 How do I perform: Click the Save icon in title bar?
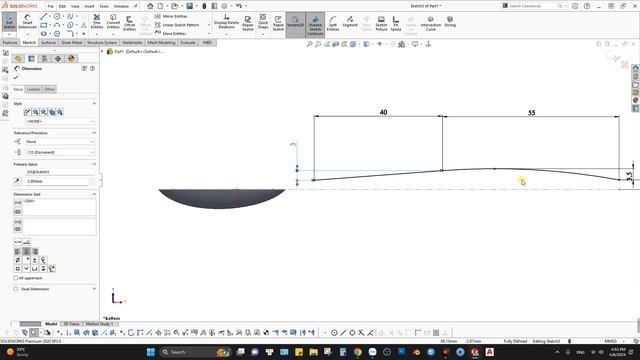pos(190,6)
